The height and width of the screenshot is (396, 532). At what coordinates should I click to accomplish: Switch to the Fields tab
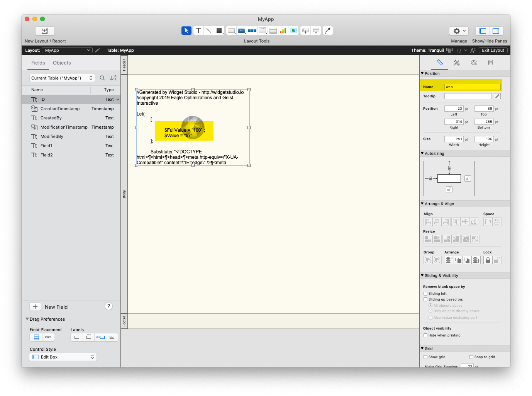[38, 63]
